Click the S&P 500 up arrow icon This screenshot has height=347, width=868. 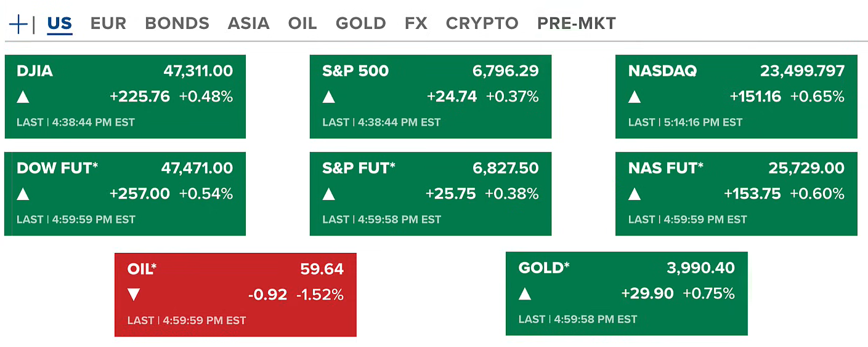coord(329,97)
